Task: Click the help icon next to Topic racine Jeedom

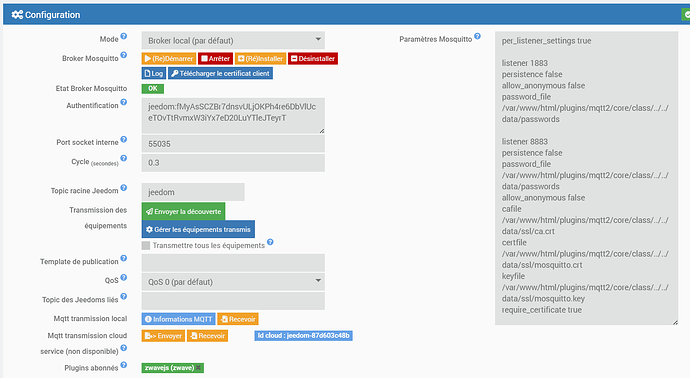Action: 124,187
